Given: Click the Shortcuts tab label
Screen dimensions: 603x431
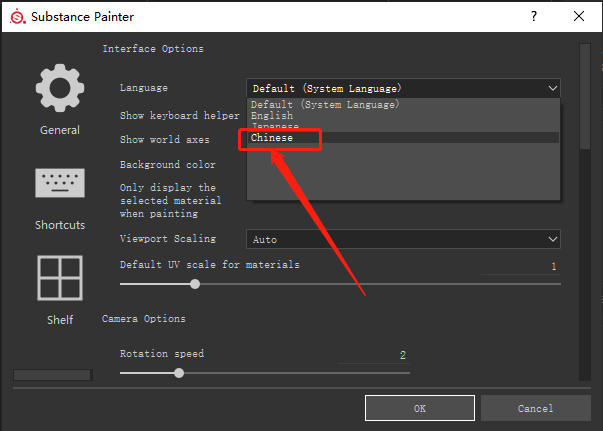Looking at the screenshot, I should (x=60, y=225).
